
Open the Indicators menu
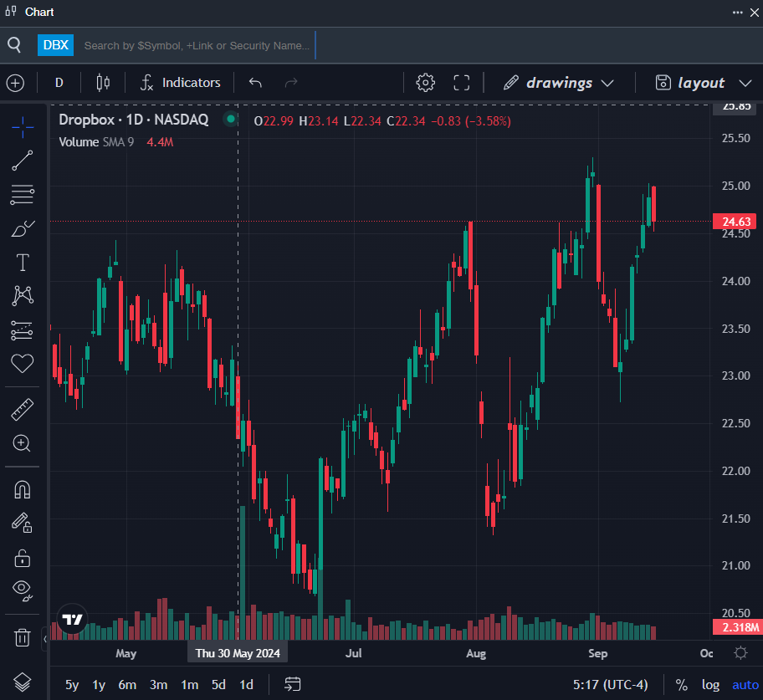point(180,83)
